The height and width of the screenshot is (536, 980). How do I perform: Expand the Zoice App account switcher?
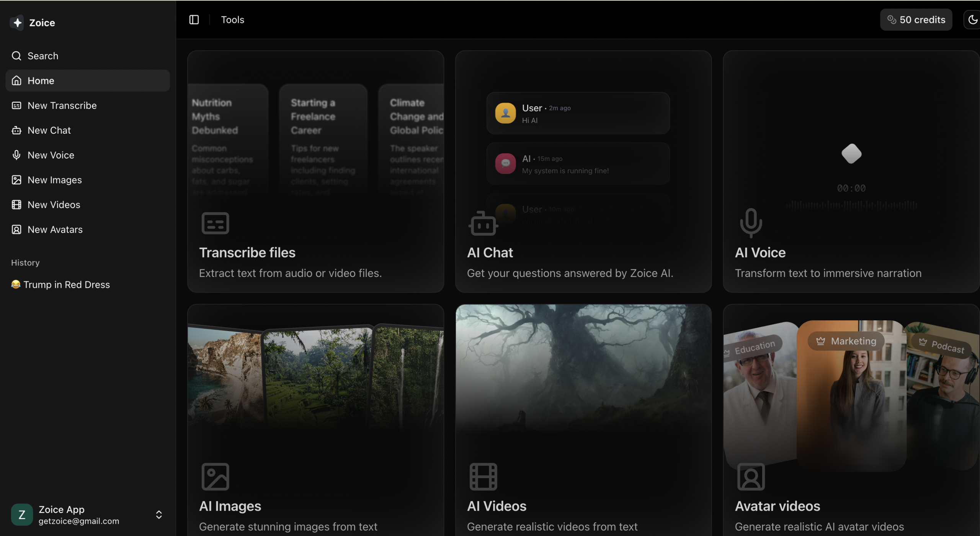coord(158,515)
